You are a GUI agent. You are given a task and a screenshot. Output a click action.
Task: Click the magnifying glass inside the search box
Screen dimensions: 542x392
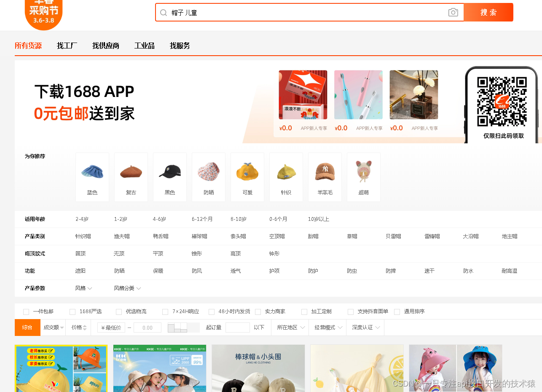[164, 12]
